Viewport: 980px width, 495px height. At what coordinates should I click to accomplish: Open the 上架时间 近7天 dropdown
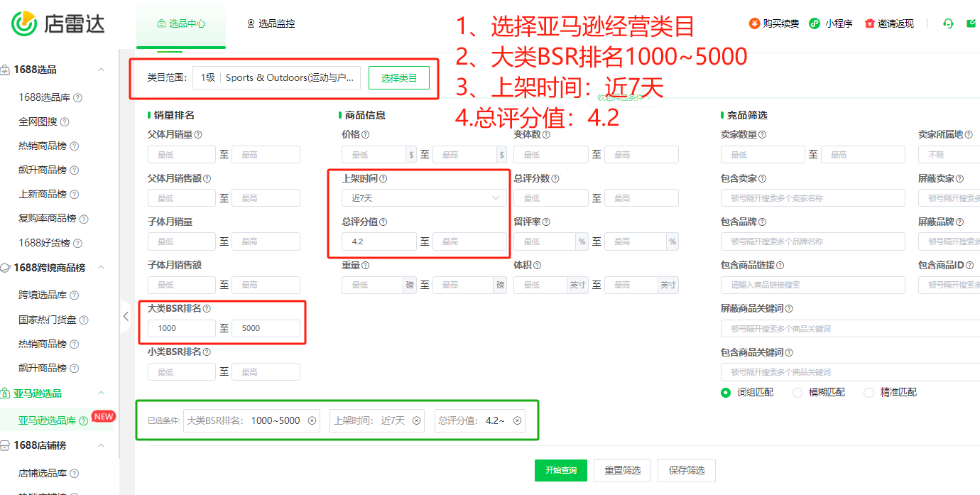(423, 197)
